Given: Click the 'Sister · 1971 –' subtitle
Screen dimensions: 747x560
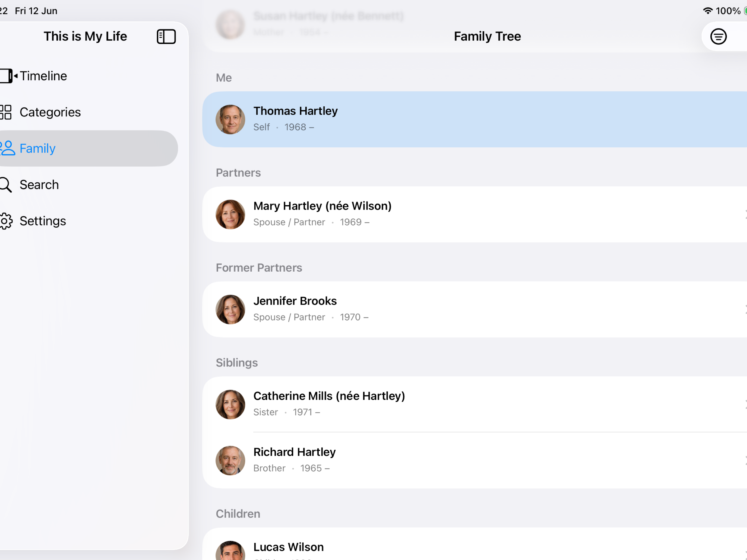Looking at the screenshot, I should (287, 412).
